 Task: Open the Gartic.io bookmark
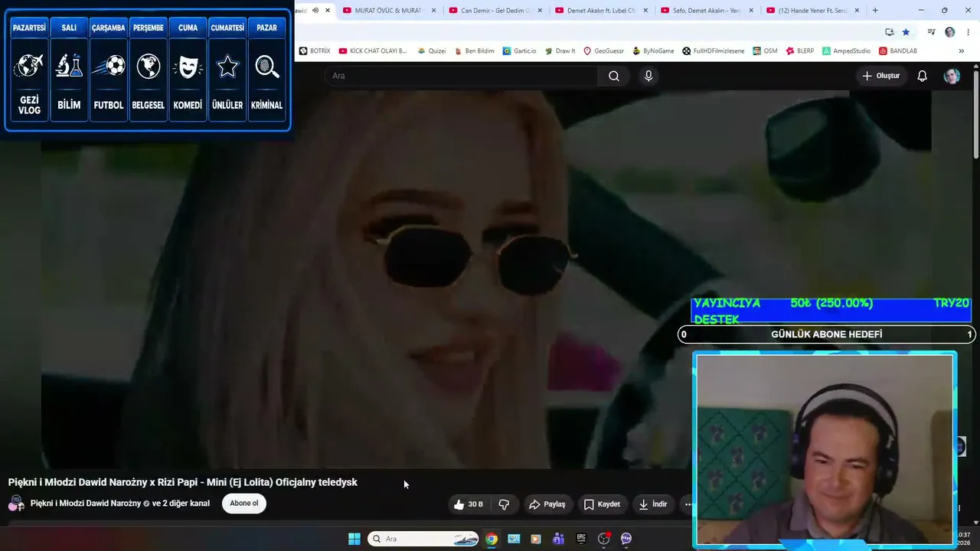coord(519,51)
